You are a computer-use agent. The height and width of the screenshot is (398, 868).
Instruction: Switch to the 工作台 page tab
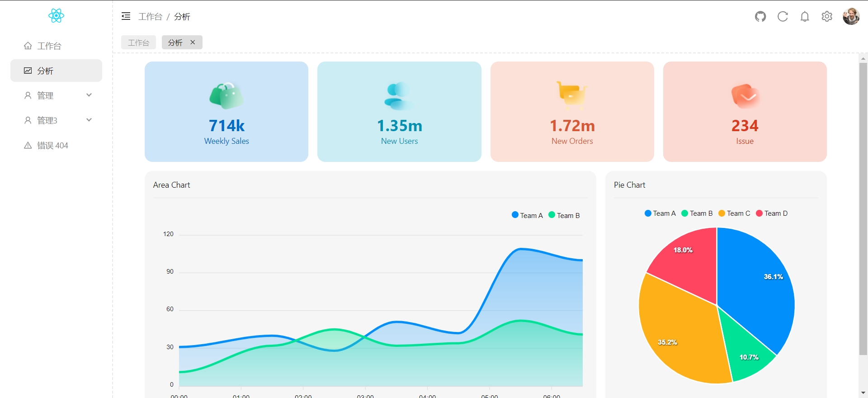click(138, 42)
